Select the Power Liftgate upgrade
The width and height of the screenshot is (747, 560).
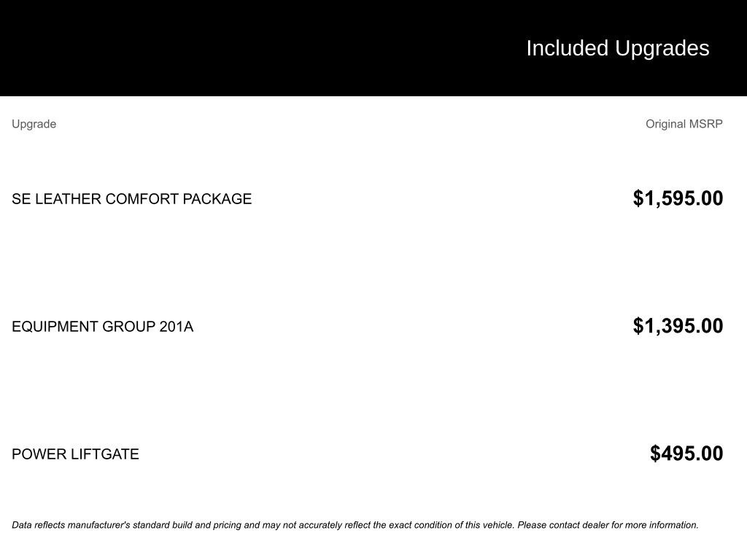[x=75, y=454]
